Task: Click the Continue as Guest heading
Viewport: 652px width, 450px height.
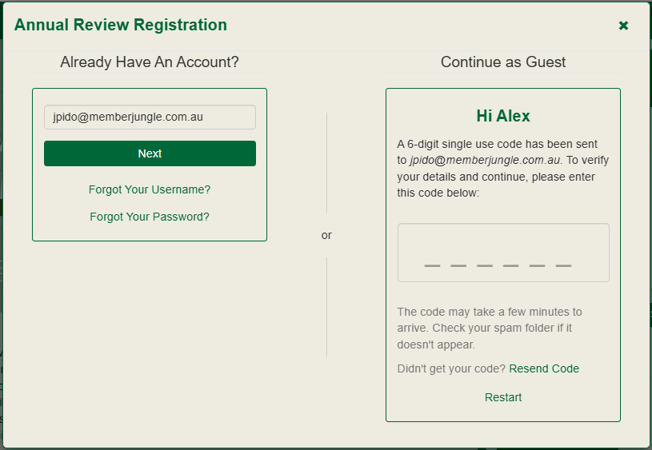Action: [503, 62]
